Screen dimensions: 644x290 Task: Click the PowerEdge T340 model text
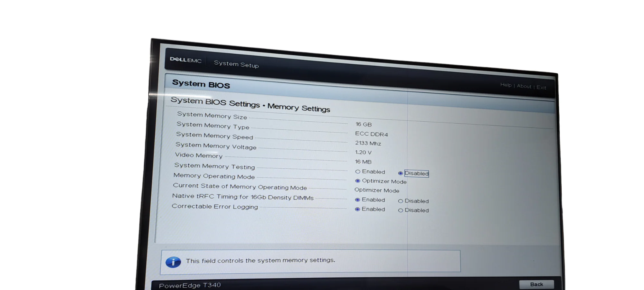tap(190, 285)
